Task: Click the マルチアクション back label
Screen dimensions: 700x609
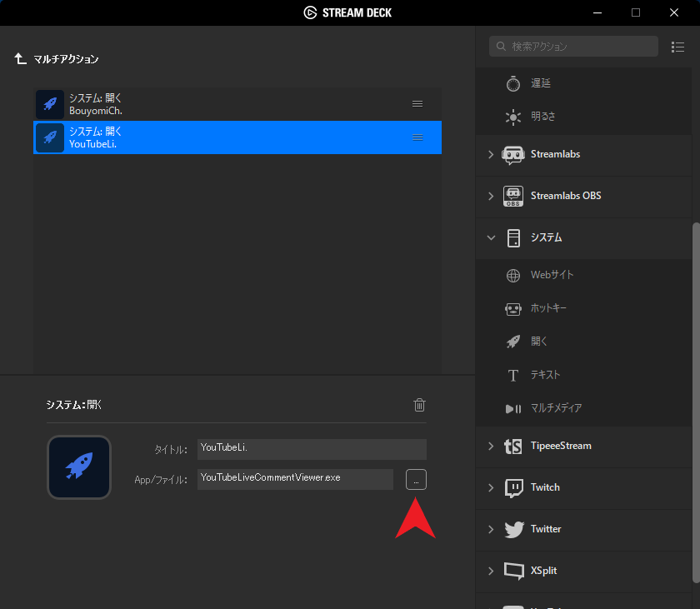Action: pos(66,59)
